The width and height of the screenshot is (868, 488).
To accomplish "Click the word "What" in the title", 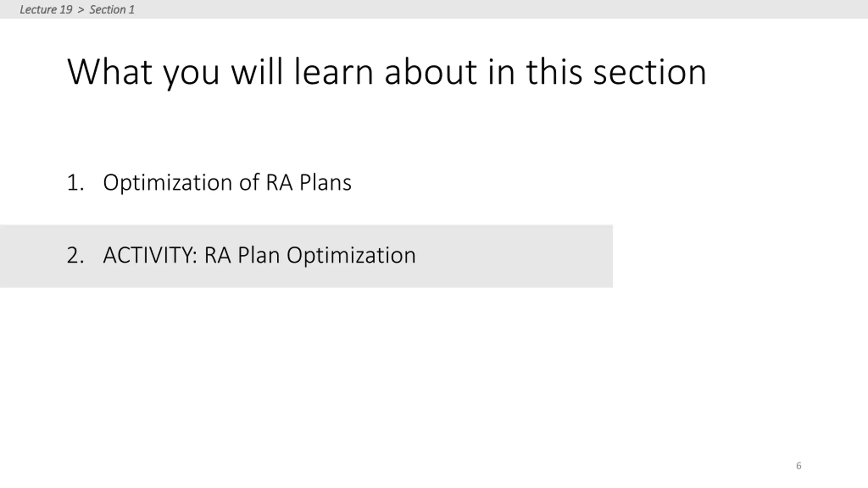I will tap(110, 72).
